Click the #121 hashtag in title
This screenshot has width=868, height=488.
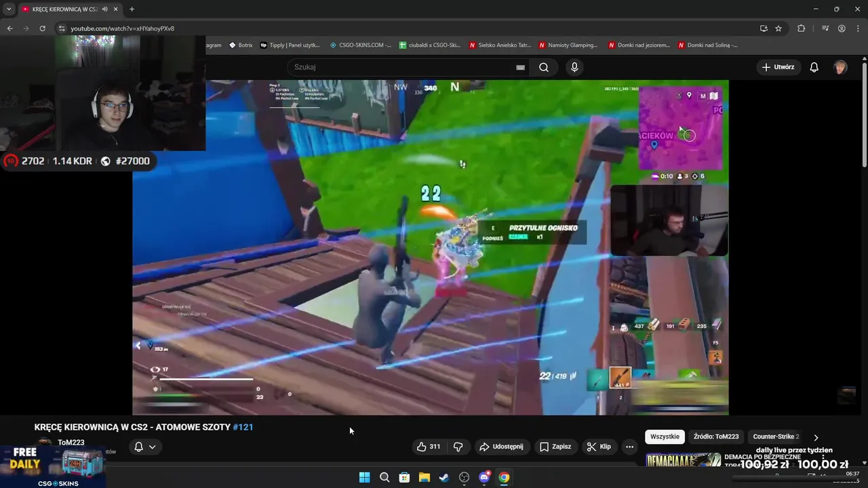coord(243,427)
